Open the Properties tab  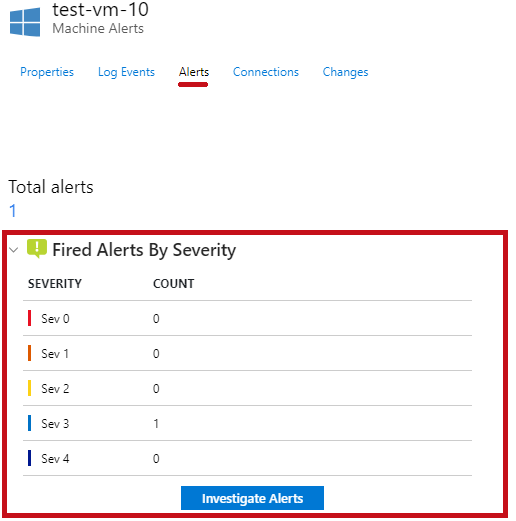(x=47, y=72)
